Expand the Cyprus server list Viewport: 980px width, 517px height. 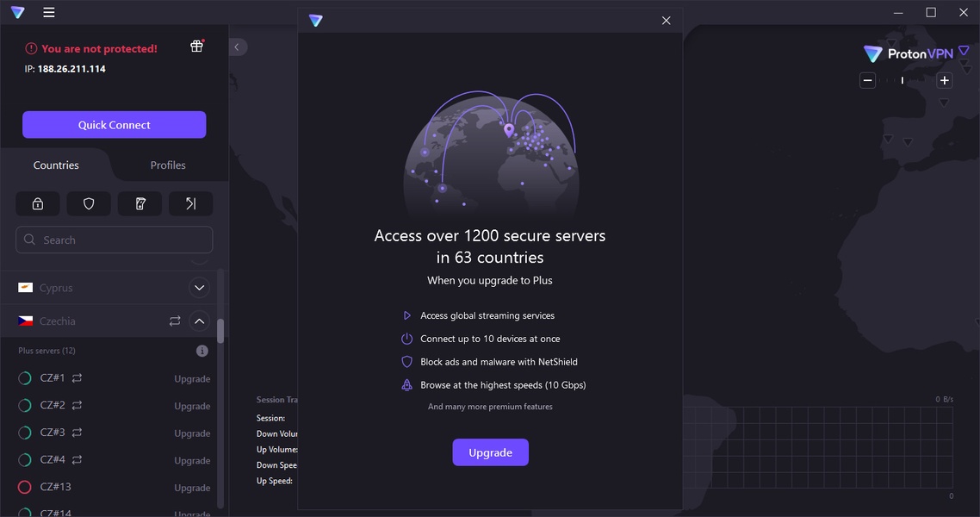199,288
